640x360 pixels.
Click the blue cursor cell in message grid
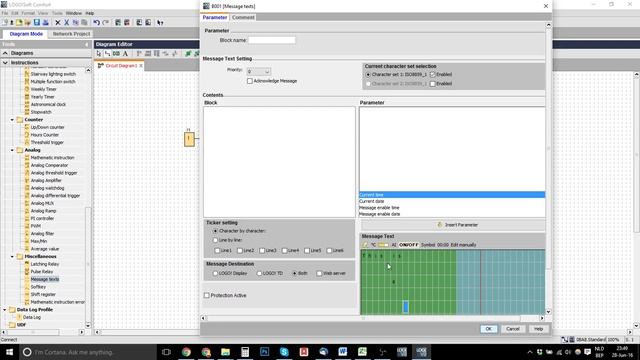[406, 307]
